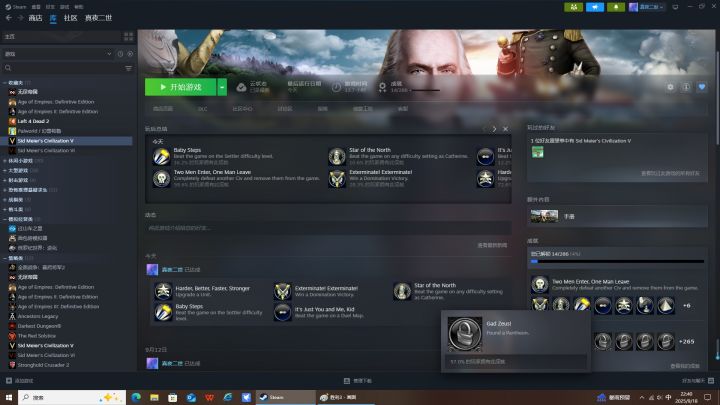The image size is (720, 405).
Task: Expand the 射击游戏 category
Action: [x=5, y=180]
